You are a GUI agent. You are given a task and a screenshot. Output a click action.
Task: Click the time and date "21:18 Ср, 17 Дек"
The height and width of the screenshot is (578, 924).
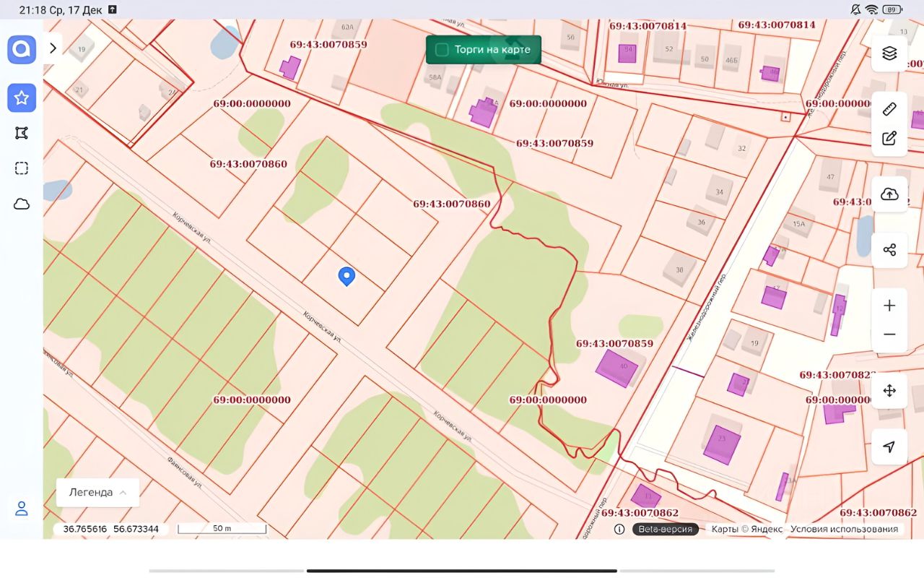[61, 9]
